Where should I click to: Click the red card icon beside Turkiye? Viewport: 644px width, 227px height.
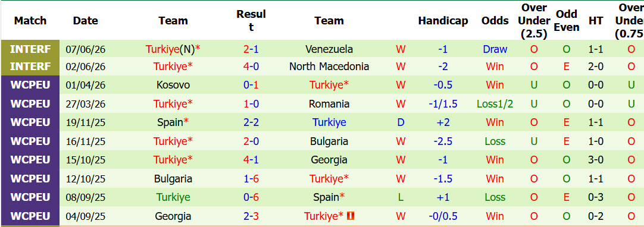click(351, 216)
